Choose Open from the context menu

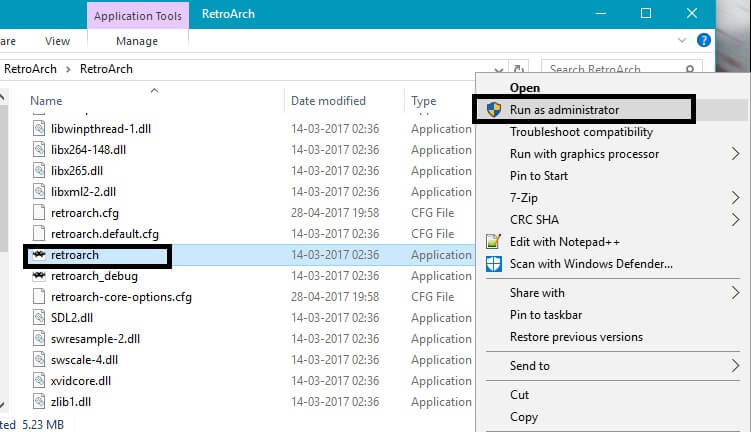click(x=524, y=88)
